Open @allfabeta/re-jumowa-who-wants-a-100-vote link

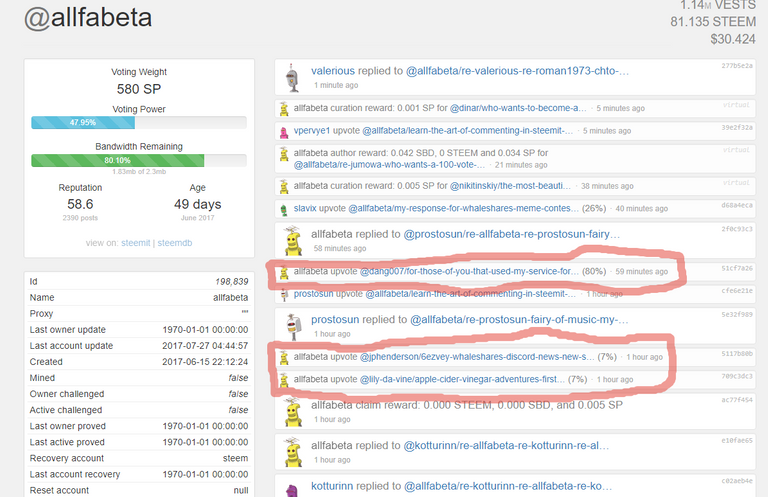(389, 165)
